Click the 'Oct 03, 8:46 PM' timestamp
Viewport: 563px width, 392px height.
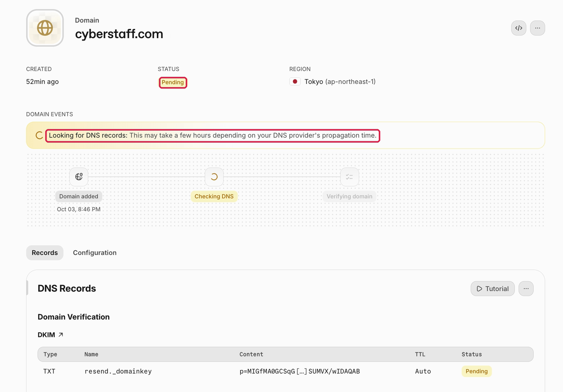pyautogui.click(x=79, y=209)
